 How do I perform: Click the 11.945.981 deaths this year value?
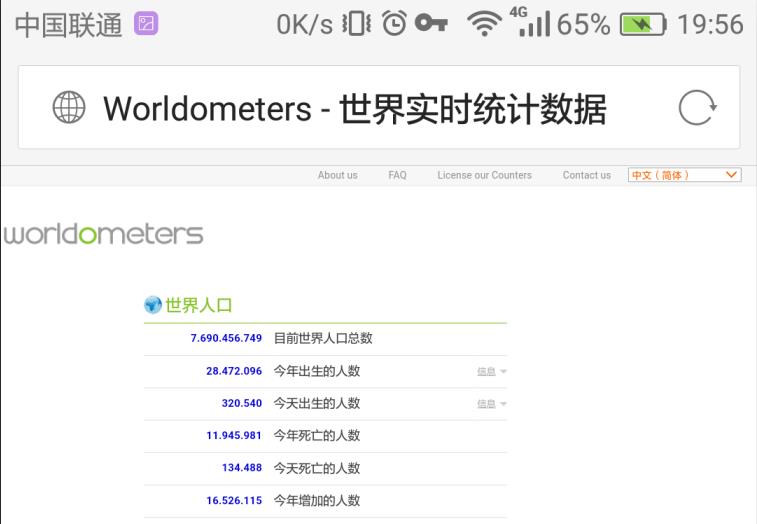tap(234, 436)
